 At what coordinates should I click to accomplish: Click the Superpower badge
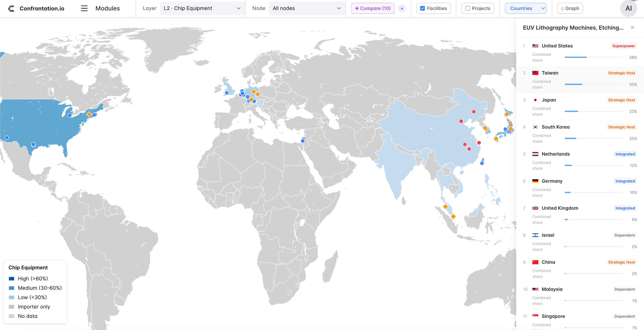pos(624,46)
